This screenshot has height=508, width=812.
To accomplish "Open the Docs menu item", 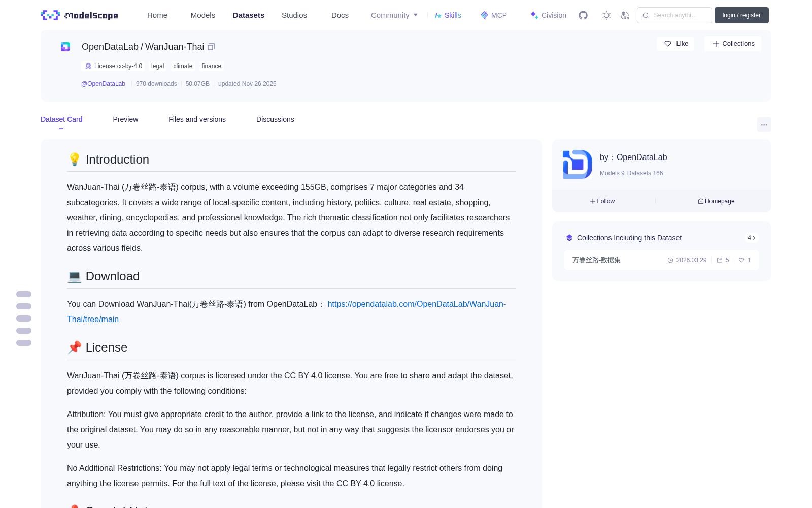I will pos(340,15).
